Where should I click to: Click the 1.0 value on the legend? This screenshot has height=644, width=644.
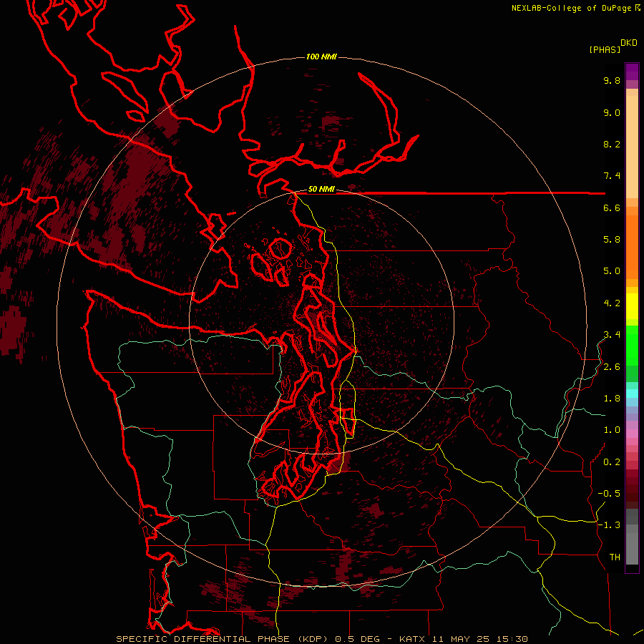612,430
